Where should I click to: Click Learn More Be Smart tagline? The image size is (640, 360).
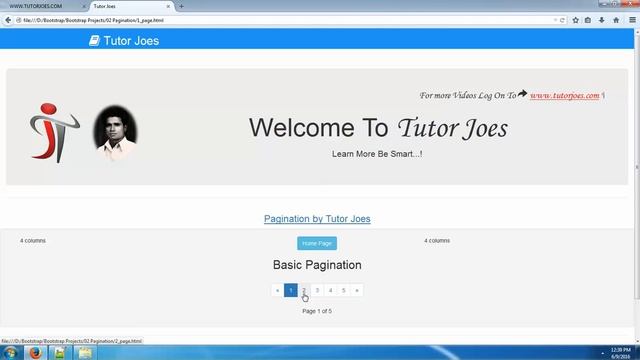(377, 154)
